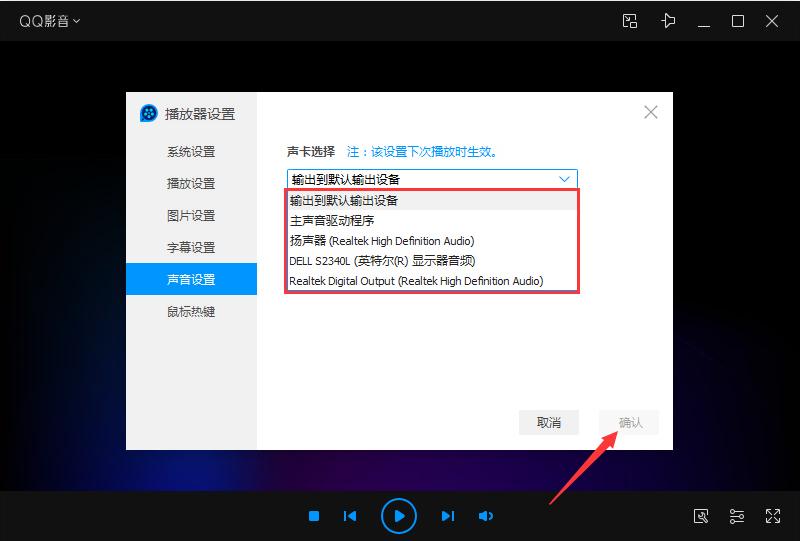Screen dimensions: 800x541
Task: Pin the player window on top
Action: (668, 21)
